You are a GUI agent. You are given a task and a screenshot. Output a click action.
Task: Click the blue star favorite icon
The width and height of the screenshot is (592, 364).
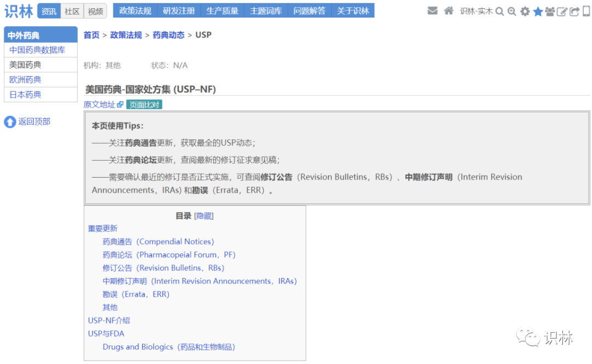pos(538,12)
